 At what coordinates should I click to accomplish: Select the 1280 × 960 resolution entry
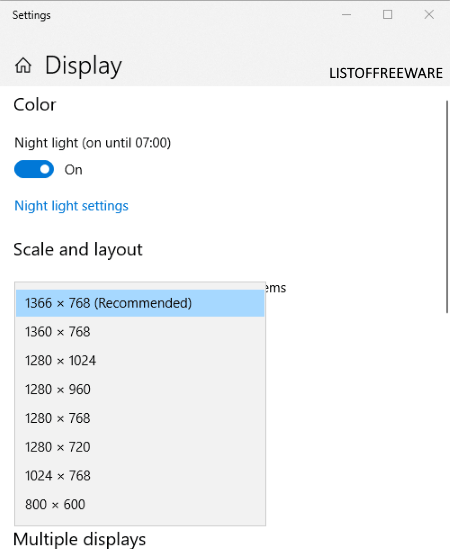coord(140,389)
